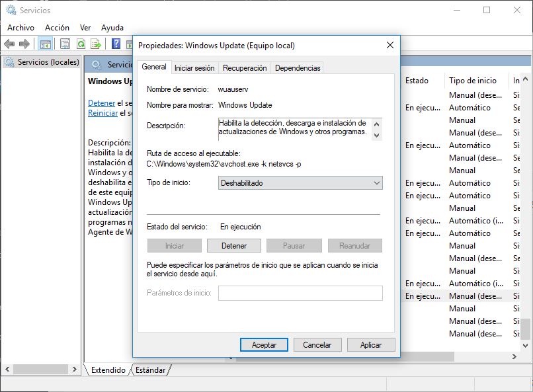533x392 pixels.
Task: Click the Back arrow in the toolbar
Action: [9, 44]
